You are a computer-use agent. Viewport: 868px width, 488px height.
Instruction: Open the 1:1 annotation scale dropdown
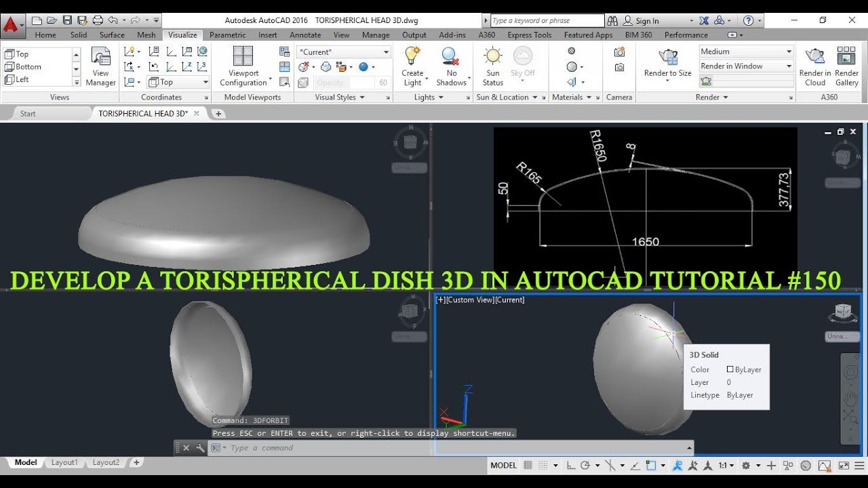click(x=726, y=466)
